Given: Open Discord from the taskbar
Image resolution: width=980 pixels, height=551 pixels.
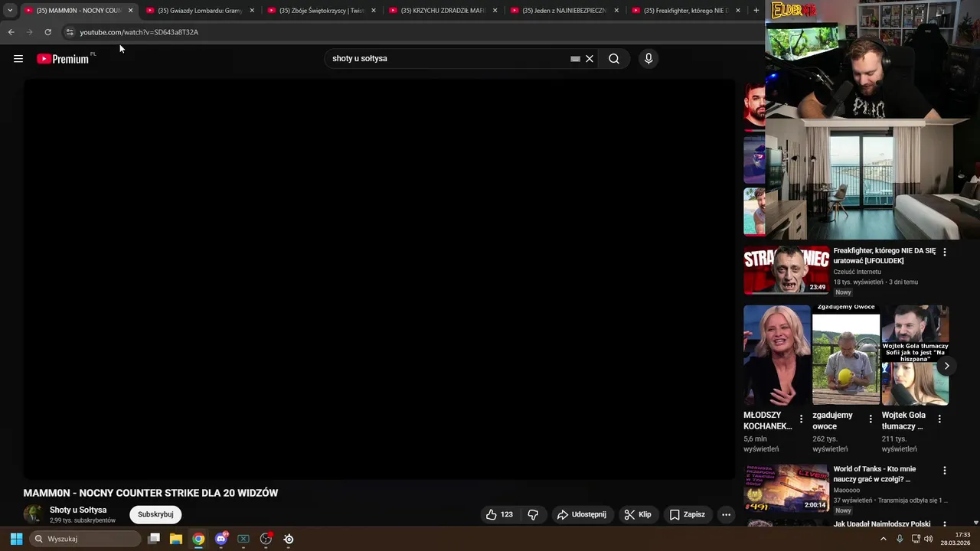Looking at the screenshot, I should click(x=221, y=539).
